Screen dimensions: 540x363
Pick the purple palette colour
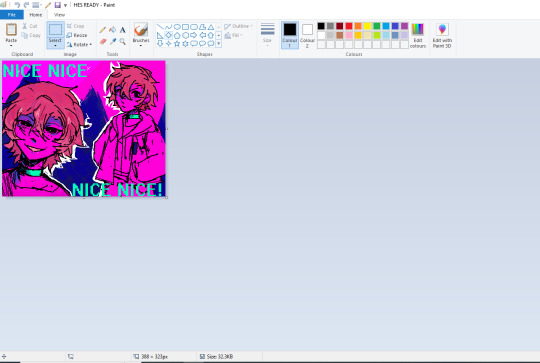404,26
